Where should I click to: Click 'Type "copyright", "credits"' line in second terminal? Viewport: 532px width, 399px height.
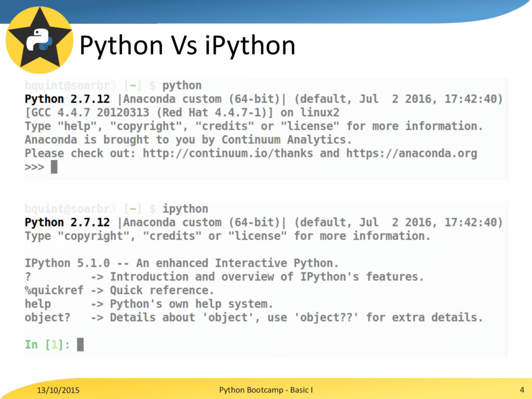228,236
